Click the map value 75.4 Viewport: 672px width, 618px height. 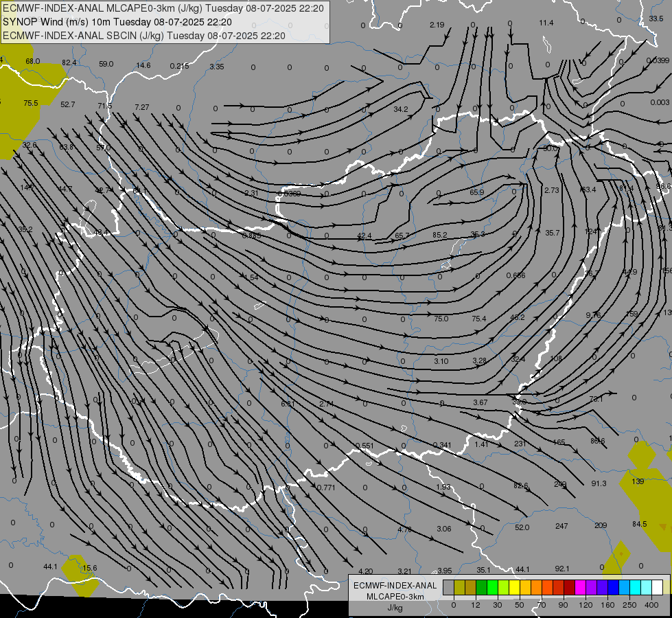(x=478, y=318)
